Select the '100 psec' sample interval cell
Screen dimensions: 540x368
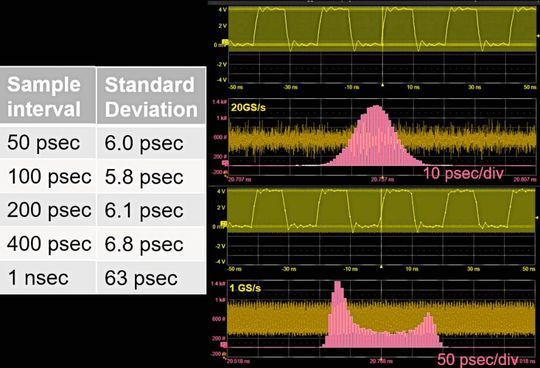point(48,176)
